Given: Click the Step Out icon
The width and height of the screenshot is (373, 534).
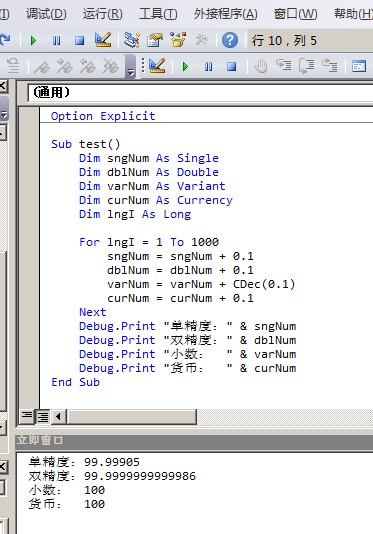Looking at the screenshot, I should [x=330, y=65].
